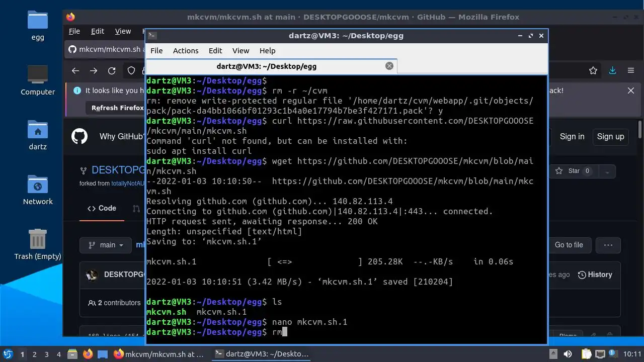This screenshot has width=644, height=362.
Task: Switch to workspace 3
Action: pos(46,354)
